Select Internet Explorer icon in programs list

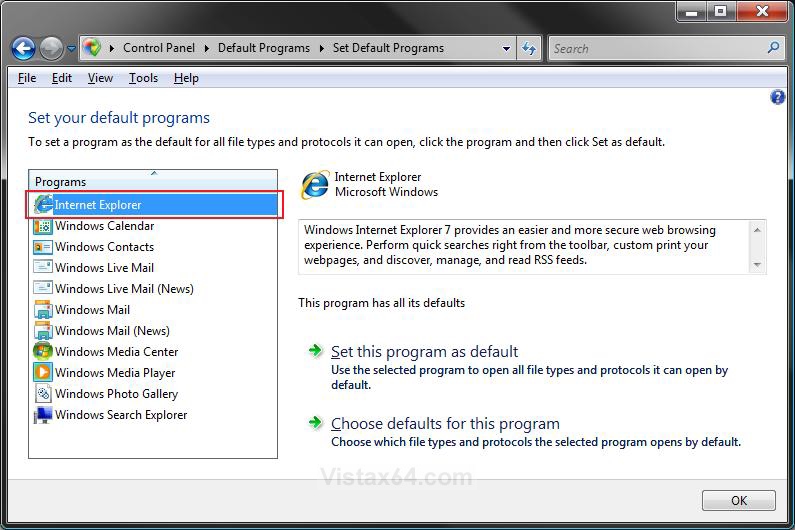tap(44, 204)
